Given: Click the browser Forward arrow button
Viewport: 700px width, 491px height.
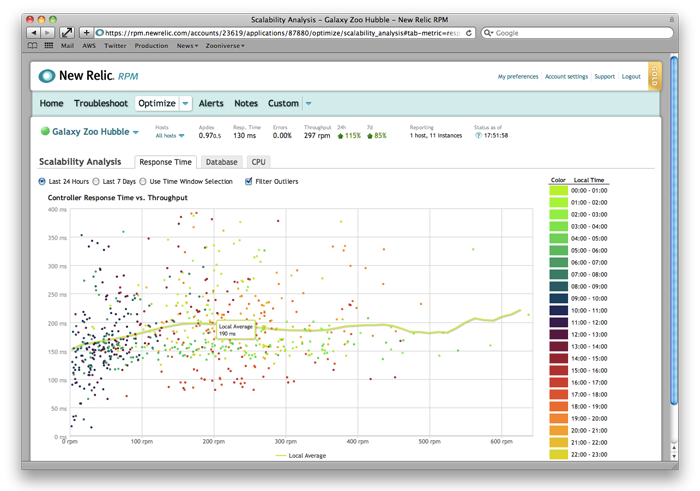Looking at the screenshot, I should click(x=47, y=33).
